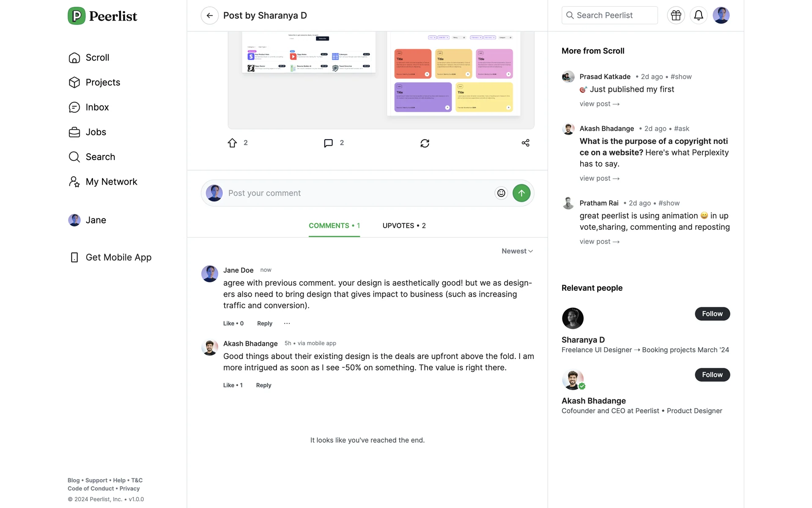
Task: Share the post via share icon
Action: click(525, 143)
